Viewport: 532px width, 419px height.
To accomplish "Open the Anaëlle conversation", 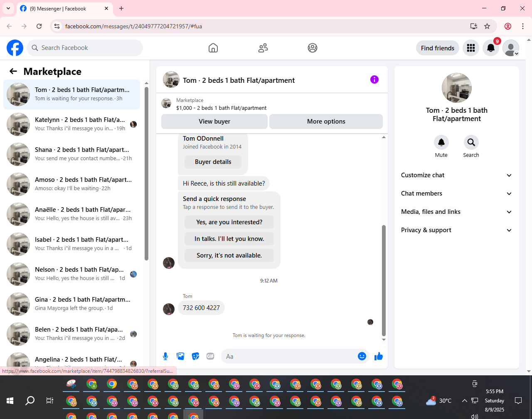I will point(72,214).
